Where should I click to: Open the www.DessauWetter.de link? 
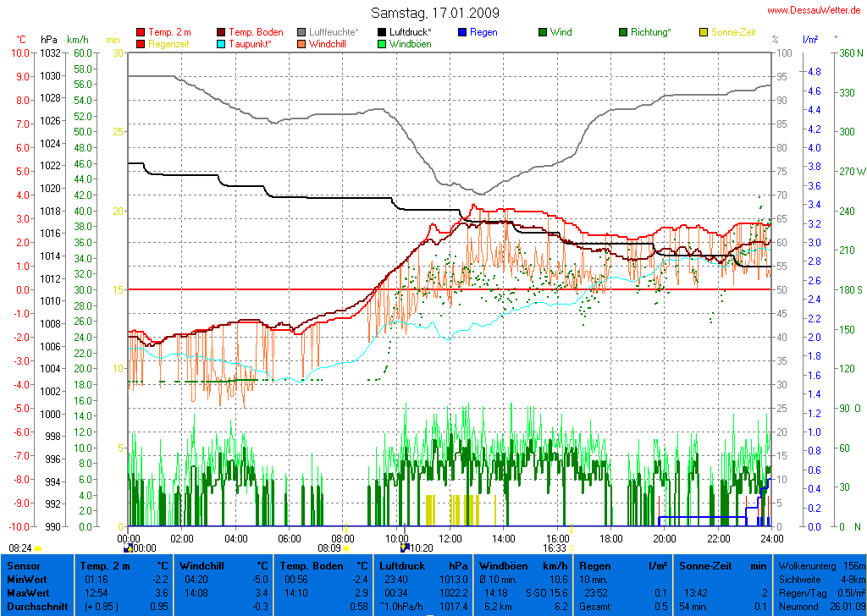pyautogui.click(x=816, y=10)
